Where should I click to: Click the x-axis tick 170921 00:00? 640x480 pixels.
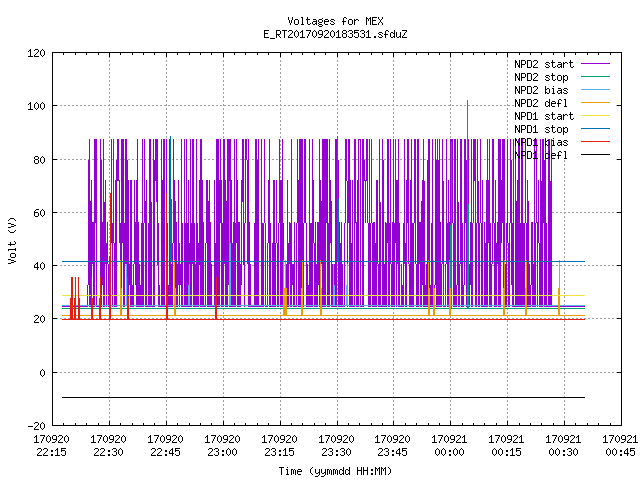[x=449, y=446]
